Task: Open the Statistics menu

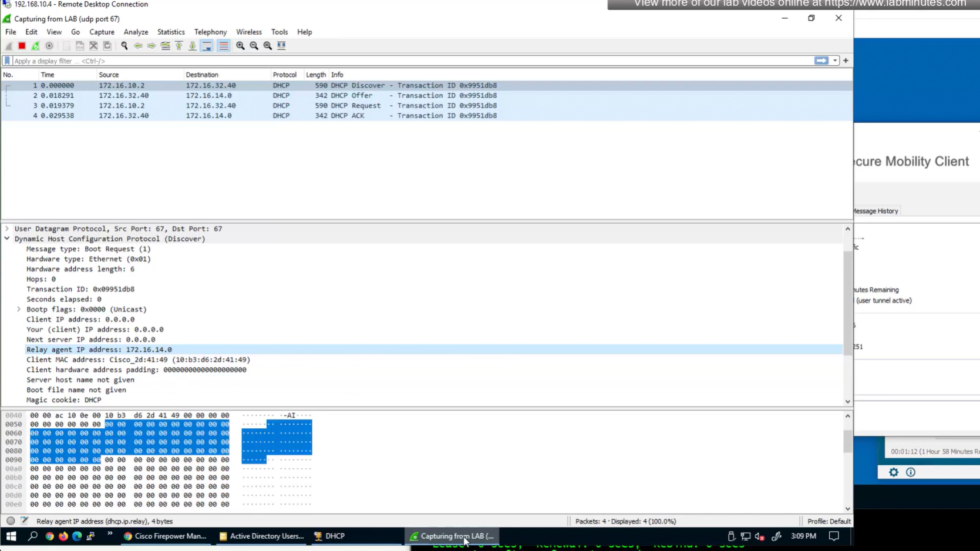Action: tap(171, 32)
